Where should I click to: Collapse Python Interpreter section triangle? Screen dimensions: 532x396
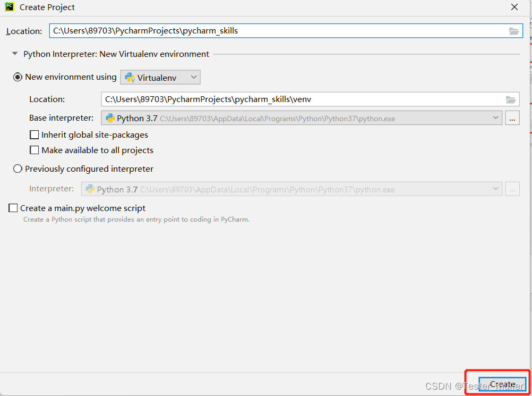(x=14, y=54)
